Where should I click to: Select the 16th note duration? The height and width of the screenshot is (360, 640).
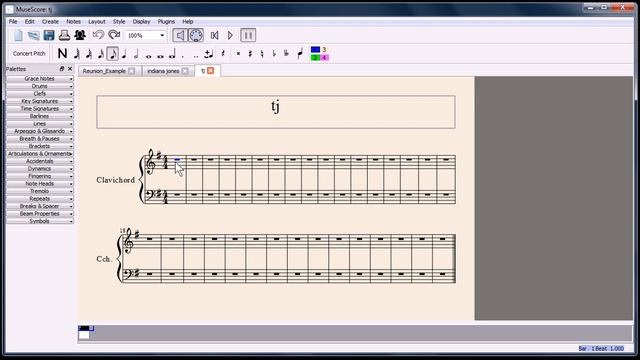[x=100, y=53]
